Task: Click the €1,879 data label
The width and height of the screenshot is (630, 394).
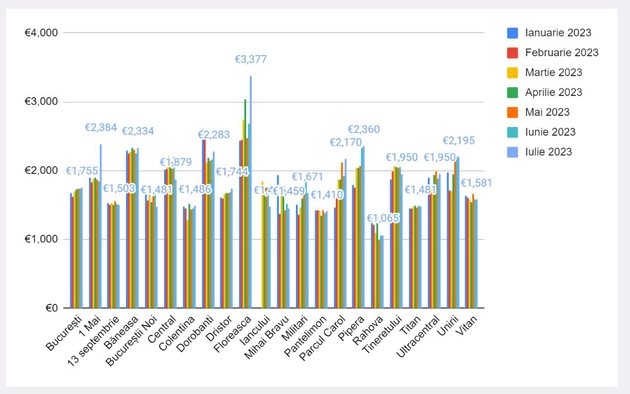Action: [176, 162]
